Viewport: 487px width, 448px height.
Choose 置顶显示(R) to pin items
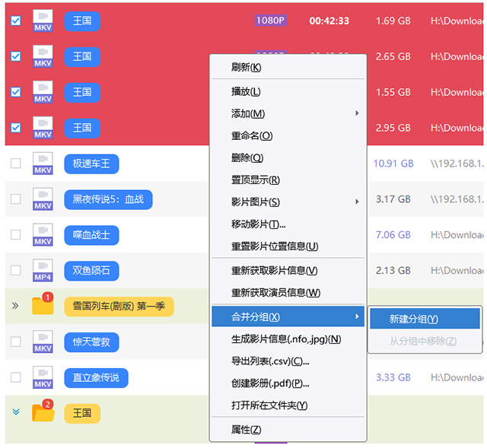pos(288,180)
